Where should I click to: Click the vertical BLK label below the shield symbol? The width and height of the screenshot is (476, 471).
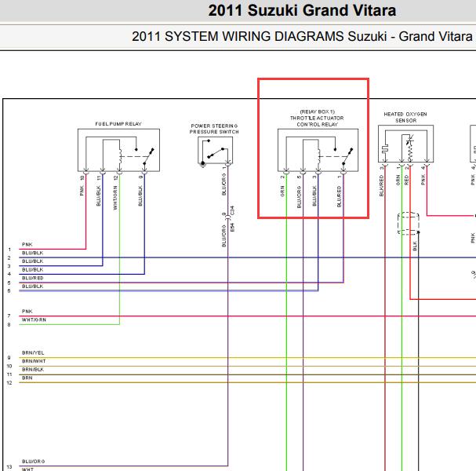[415, 246]
